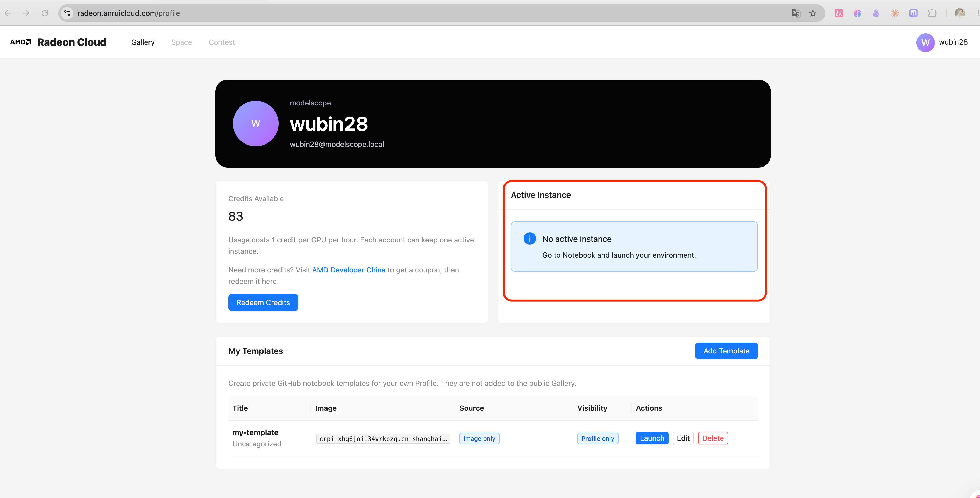This screenshot has width=980, height=498.
Task: Reload the page with the refresh icon
Action: click(x=45, y=13)
